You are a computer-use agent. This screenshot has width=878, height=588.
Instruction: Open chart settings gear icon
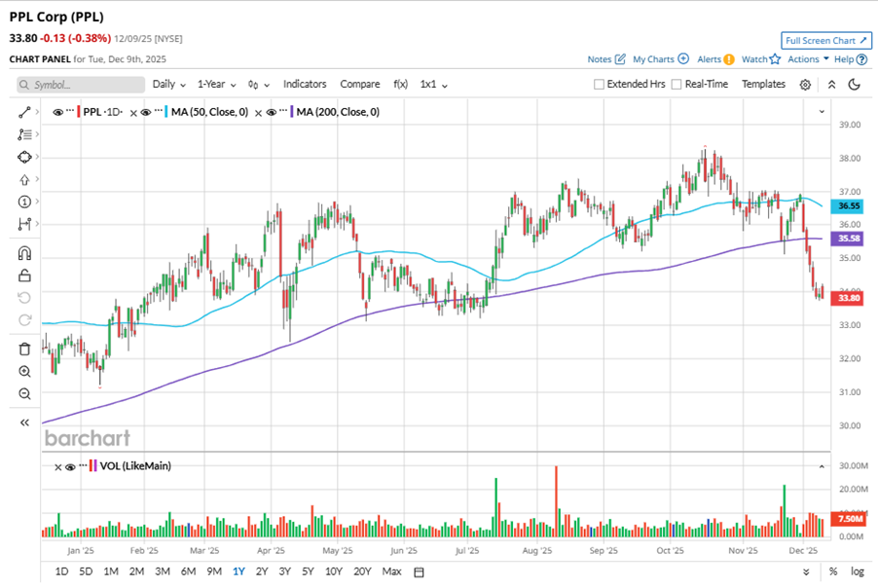coord(805,85)
